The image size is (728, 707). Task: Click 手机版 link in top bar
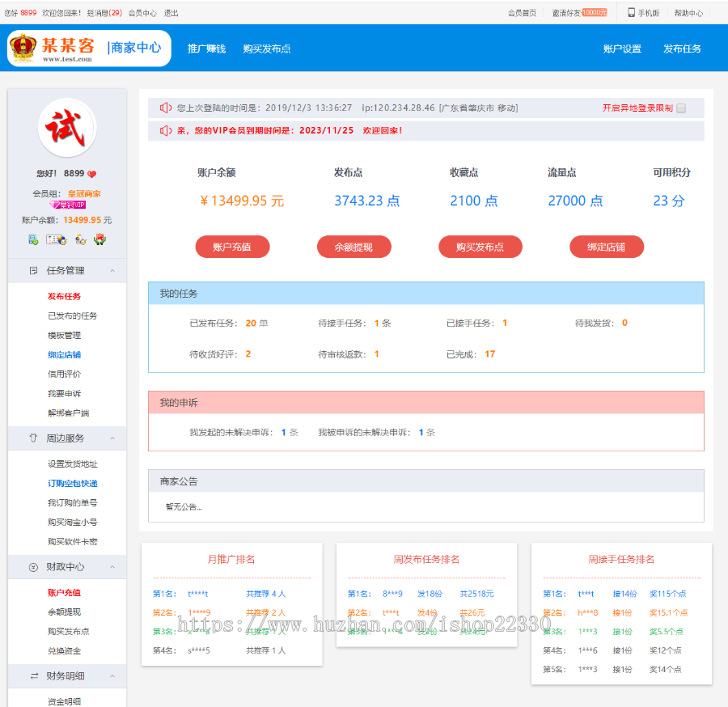(x=648, y=13)
